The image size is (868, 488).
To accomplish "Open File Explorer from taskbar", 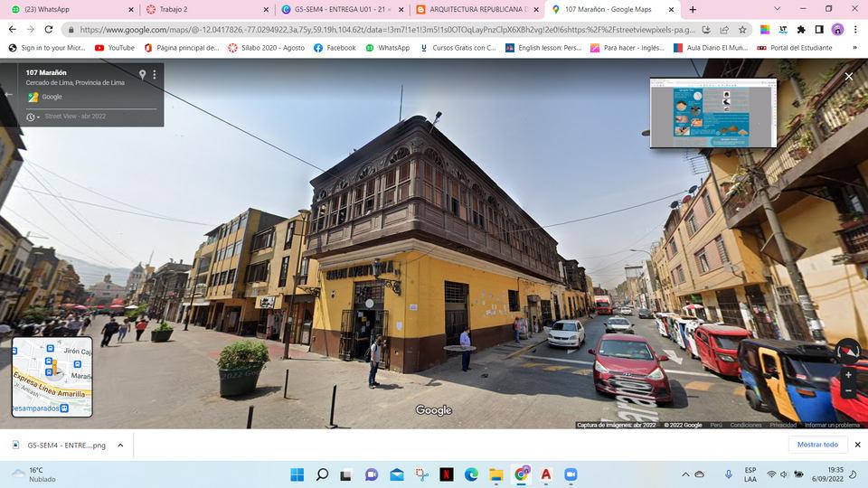I will [x=496, y=474].
